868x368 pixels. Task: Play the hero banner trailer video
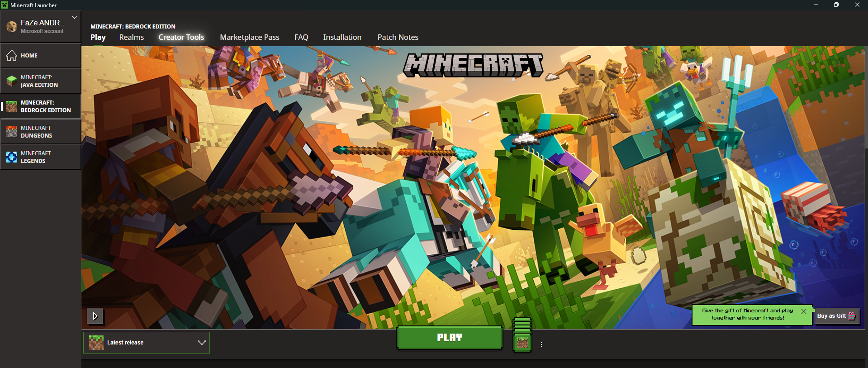(95, 316)
